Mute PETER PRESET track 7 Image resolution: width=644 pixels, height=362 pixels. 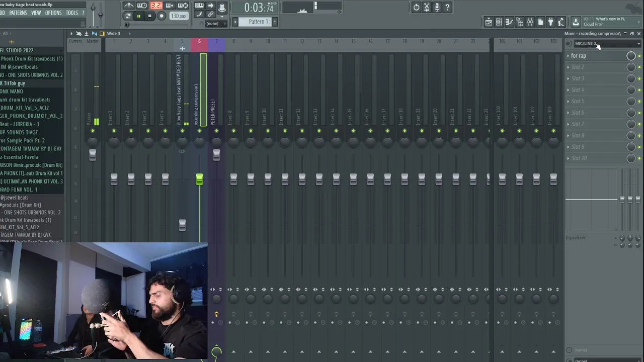(x=216, y=131)
